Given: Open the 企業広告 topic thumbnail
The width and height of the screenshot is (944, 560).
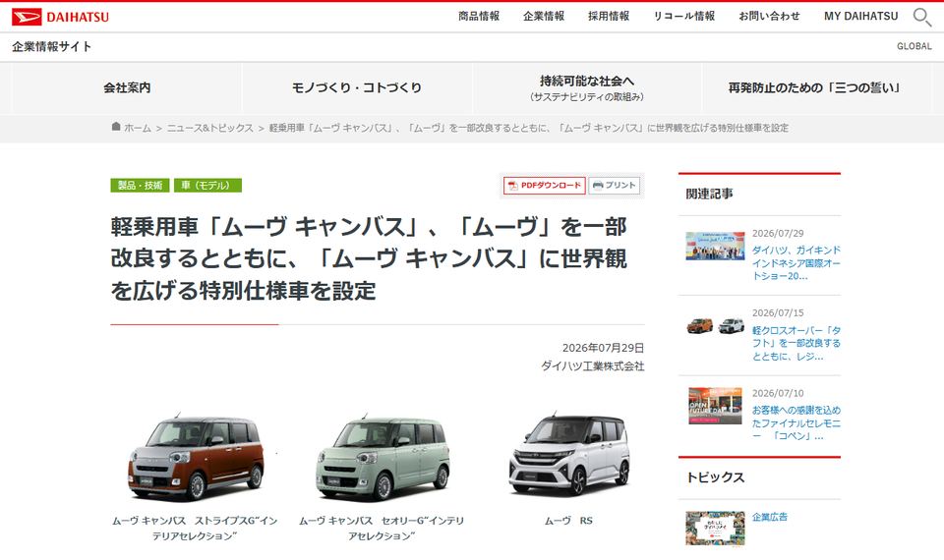Looking at the screenshot, I should [715, 529].
